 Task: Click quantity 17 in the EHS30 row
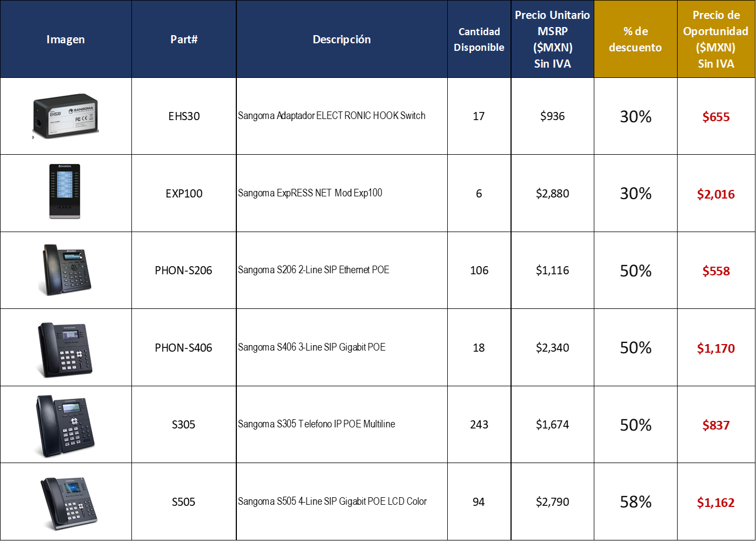click(479, 116)
